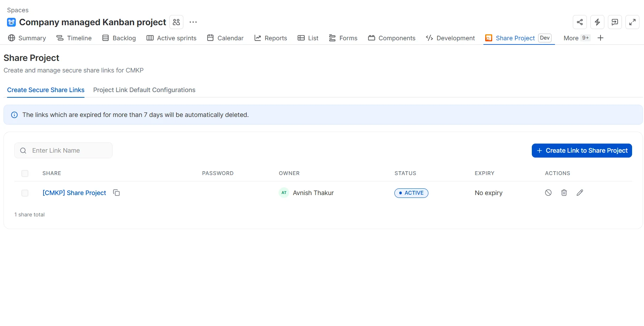Enter full screen with the expand arrows icon
The height and width of the screenshot is (326, 644).
[632, 22]
